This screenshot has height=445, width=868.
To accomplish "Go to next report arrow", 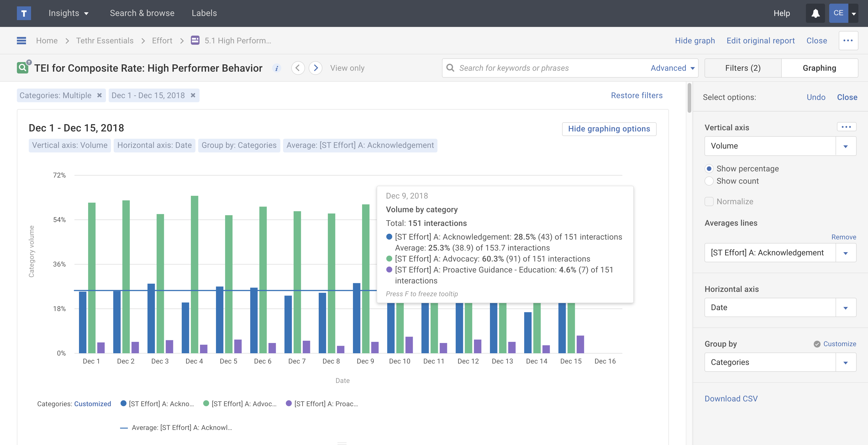I will coord(315,68).
